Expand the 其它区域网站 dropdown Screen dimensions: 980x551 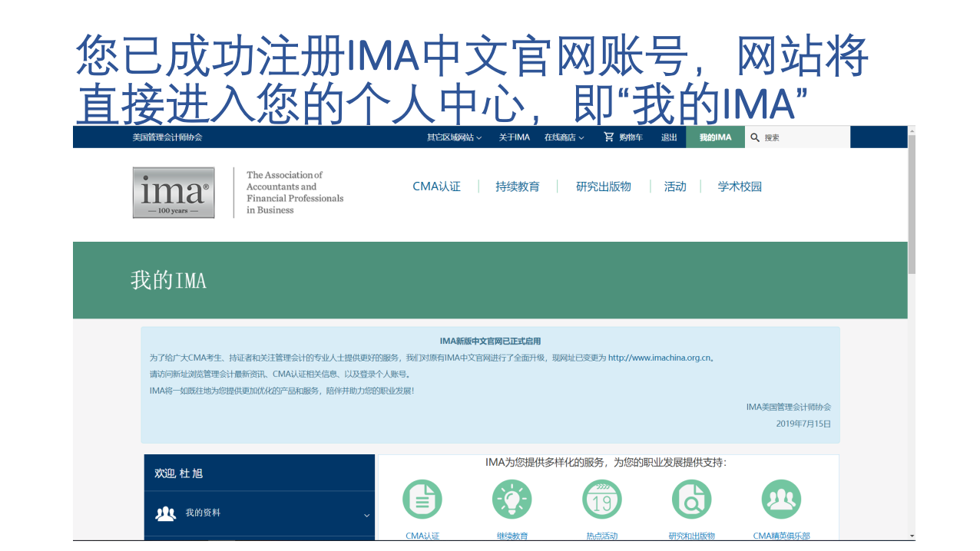[452, 137]
